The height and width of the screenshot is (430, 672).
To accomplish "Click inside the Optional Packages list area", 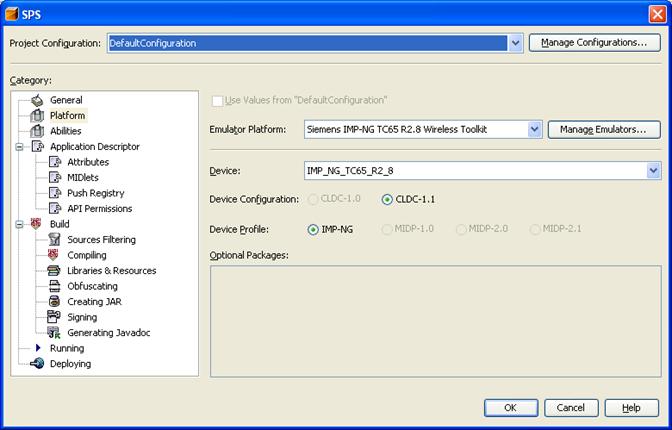I will click(435, 320).
